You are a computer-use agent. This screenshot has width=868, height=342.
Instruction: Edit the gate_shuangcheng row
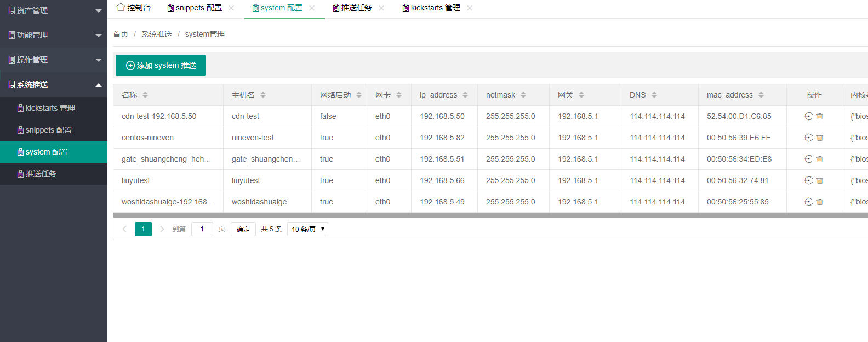[808, 159]
